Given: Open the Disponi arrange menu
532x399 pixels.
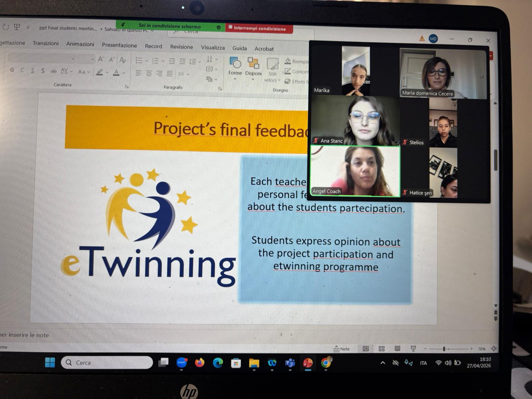Looking at the screenshot, I should (x=253, y=69).
